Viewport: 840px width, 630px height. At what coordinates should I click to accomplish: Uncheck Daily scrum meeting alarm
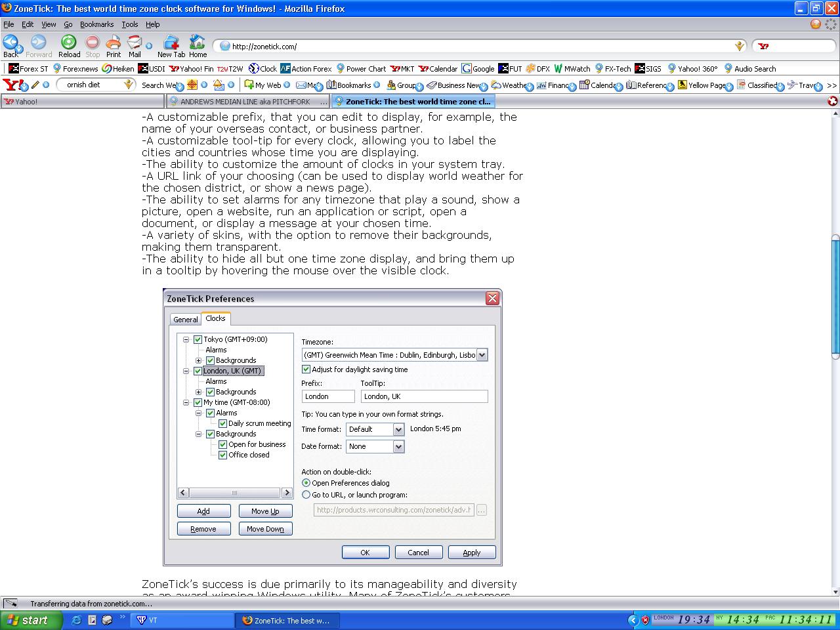222,423
